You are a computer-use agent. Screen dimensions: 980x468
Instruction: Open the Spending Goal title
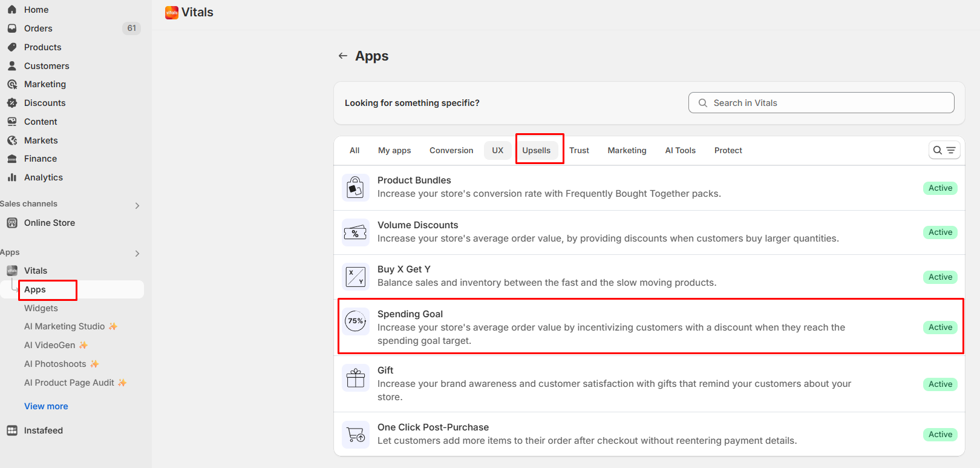(x=410, y=314)
